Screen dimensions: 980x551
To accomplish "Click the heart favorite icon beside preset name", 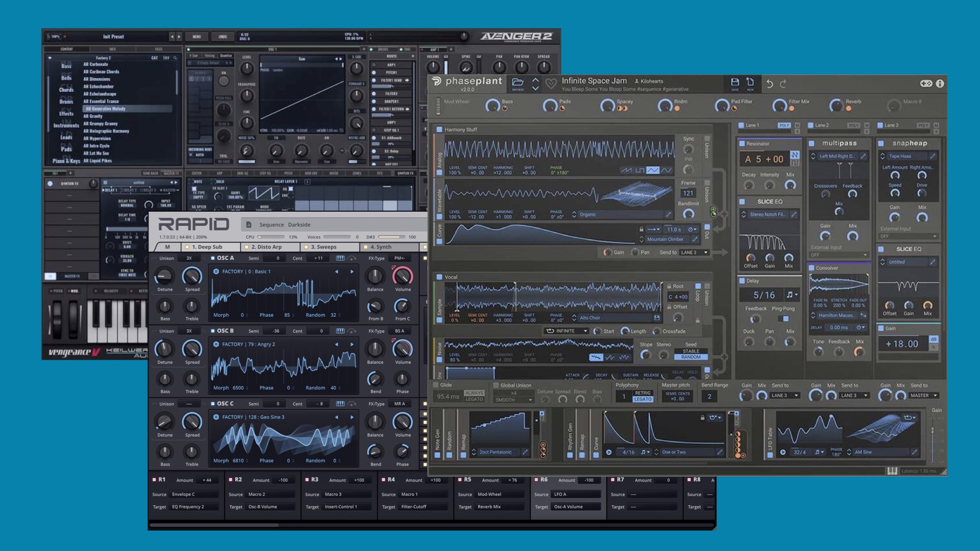I will click(551, 84).
